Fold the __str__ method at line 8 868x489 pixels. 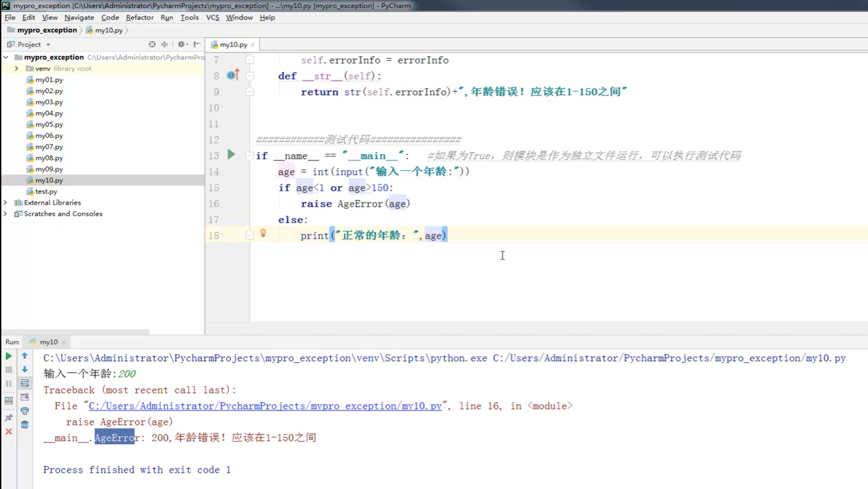pyautogui.click(x=250, y=76)
